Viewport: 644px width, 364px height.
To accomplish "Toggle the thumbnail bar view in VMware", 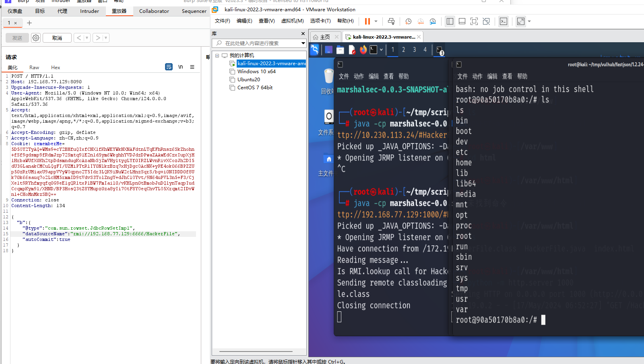I will (x=462, y=21).
